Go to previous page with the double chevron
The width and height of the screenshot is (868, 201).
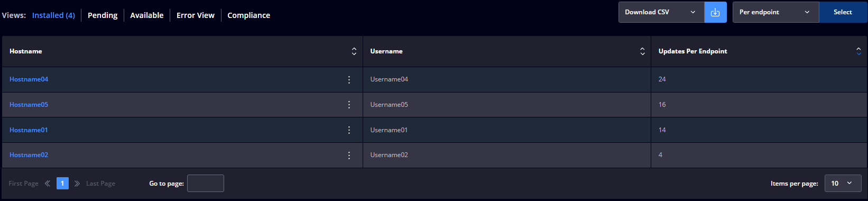[x=48, y=184]
